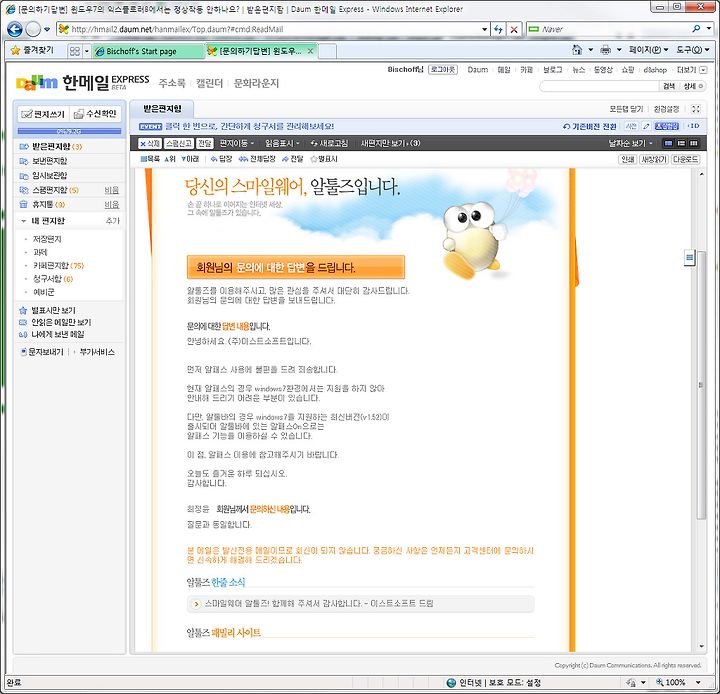Open the print options dropdown arrow
The height and width of the screenshot is (694, 720).
(619, 50)
